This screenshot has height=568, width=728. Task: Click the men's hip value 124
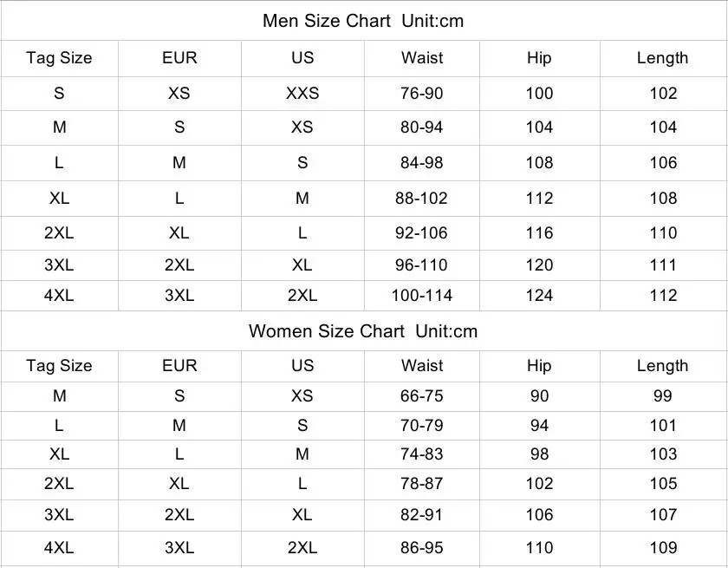539,295
